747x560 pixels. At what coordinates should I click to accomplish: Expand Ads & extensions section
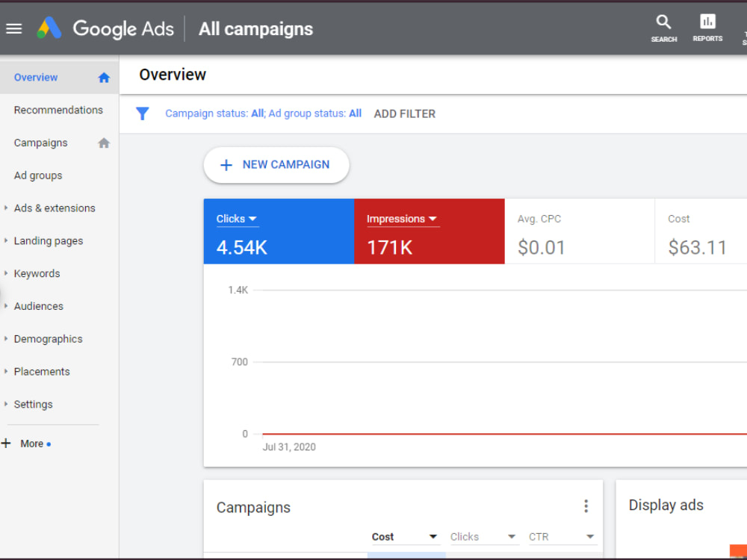click(x=6, y=208)
